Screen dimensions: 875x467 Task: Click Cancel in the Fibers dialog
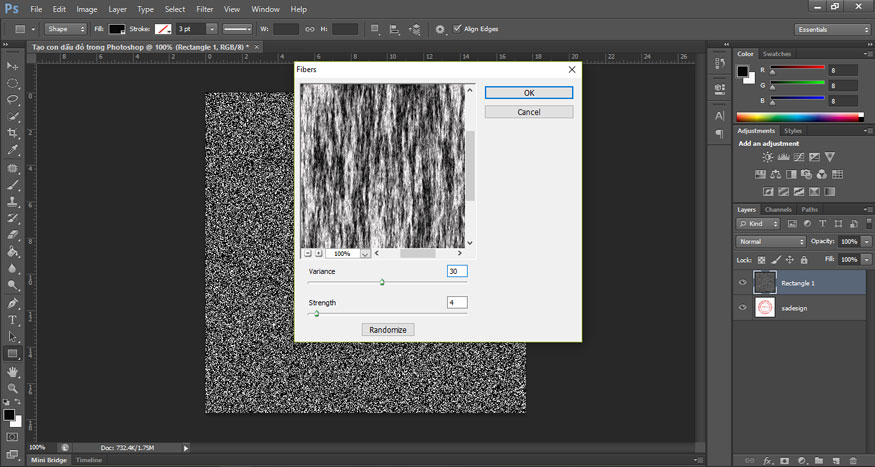tap(529, 112)
